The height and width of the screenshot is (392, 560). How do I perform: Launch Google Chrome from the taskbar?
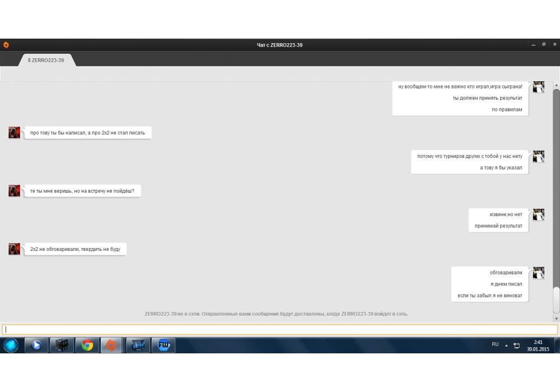click(87, 345)
